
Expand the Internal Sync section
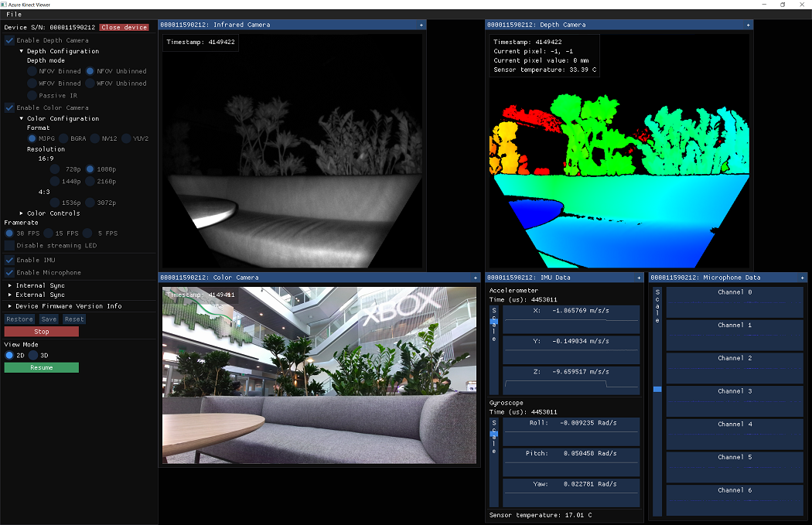[x=10, y=286]
